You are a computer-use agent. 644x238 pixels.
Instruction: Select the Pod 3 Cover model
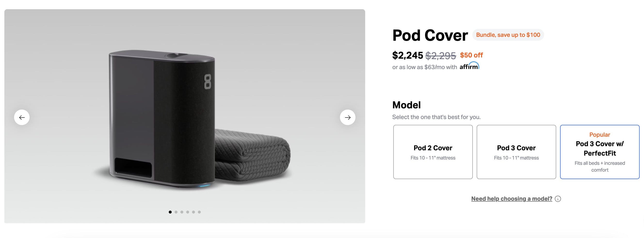pyautogui.click(x=516, y=152)
